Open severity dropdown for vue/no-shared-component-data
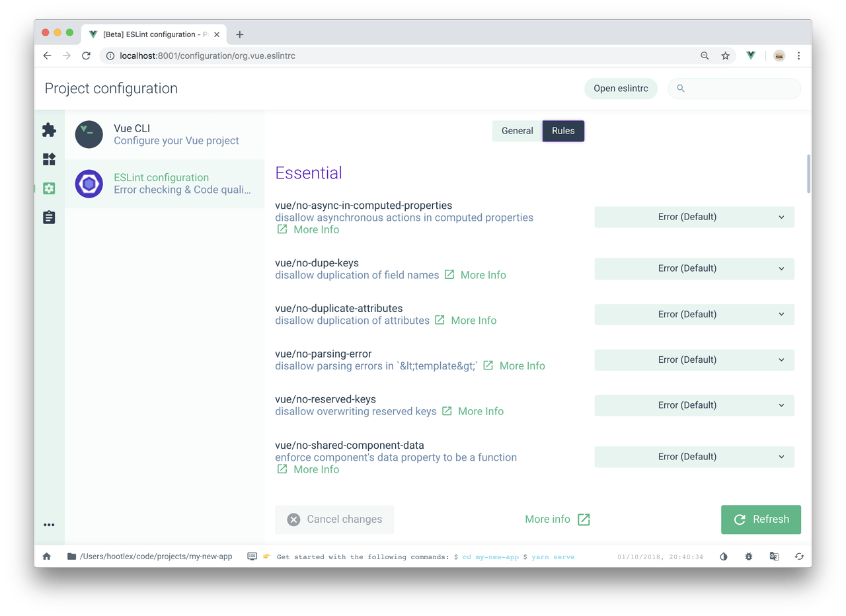 click(x=694, y=457)
